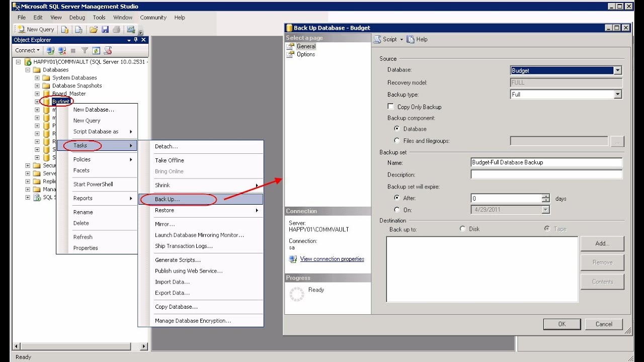Click the Remove destination button
Viewport: 644px width, 362px height.
coord(602,262)
